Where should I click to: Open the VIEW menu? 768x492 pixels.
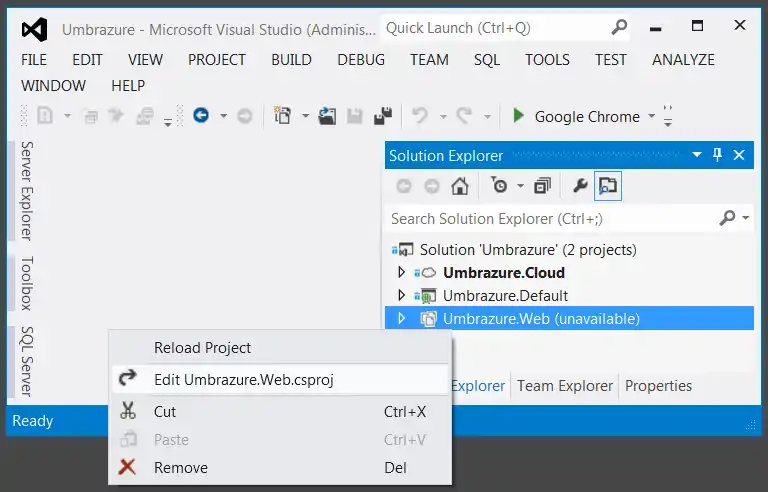click(145, 60)
